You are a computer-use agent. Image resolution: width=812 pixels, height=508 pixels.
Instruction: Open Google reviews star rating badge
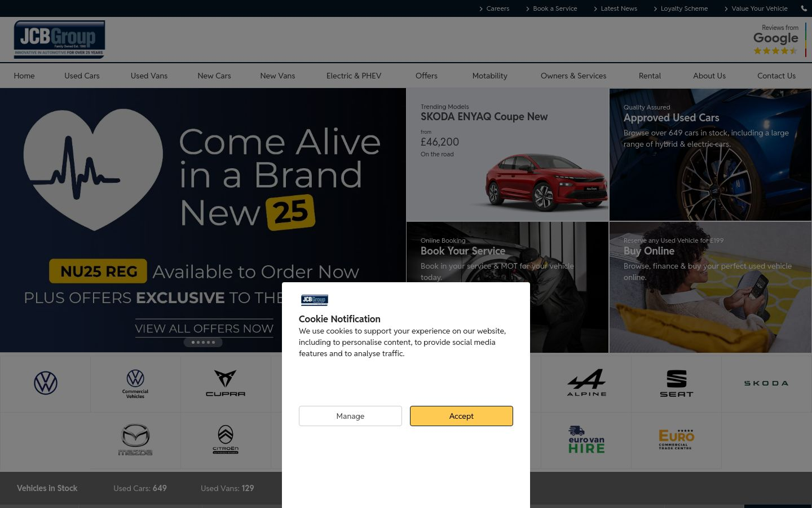tap(779, 40)
